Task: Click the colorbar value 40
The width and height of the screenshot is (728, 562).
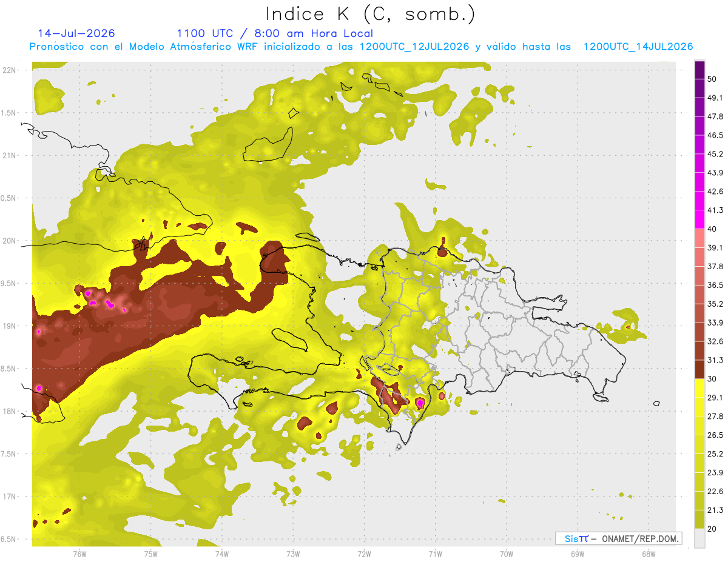Action: point(712,229)
